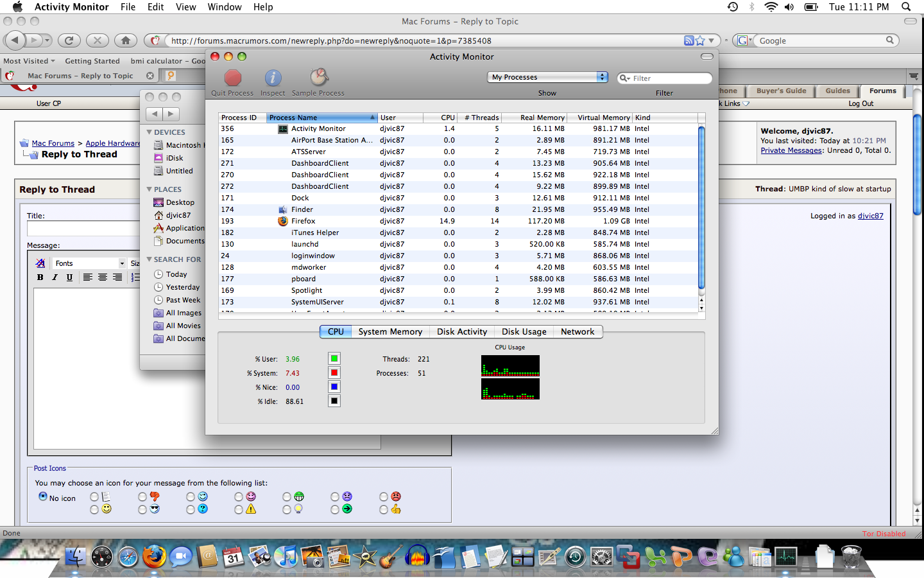Click Activity Monitor icon in the Dock
Viewport: 924px width, 578px height.
point(786,556)
